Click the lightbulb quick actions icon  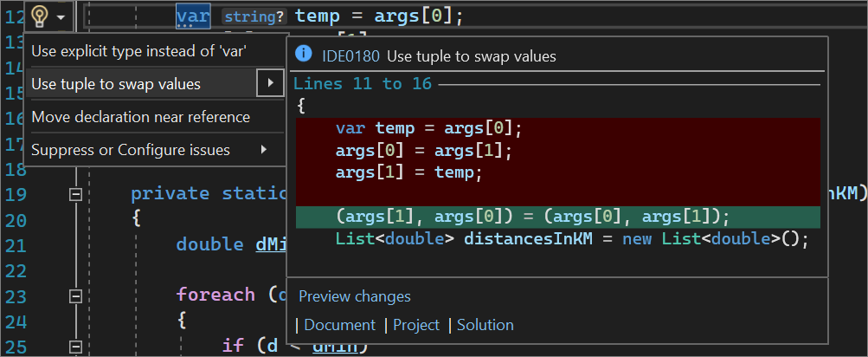(x=39, y=16)
